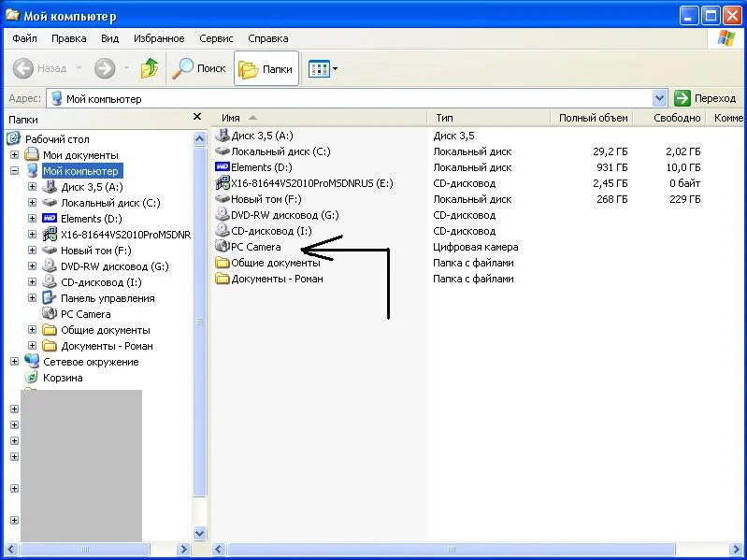The width and height of the screenshot is (747, 560).
Task: Select Документы - Роман folder icon in list
Action: pyautogui.click(x=222, y=278)
